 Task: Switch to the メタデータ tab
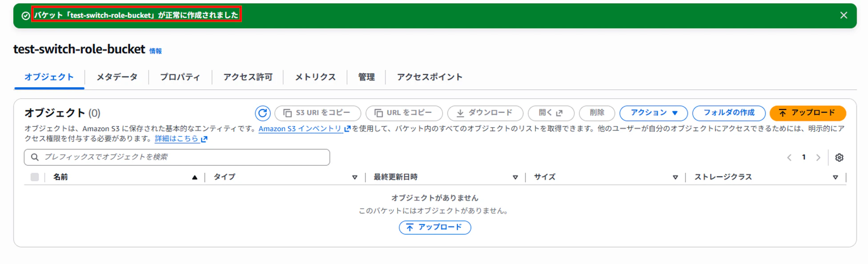(117, 77)
